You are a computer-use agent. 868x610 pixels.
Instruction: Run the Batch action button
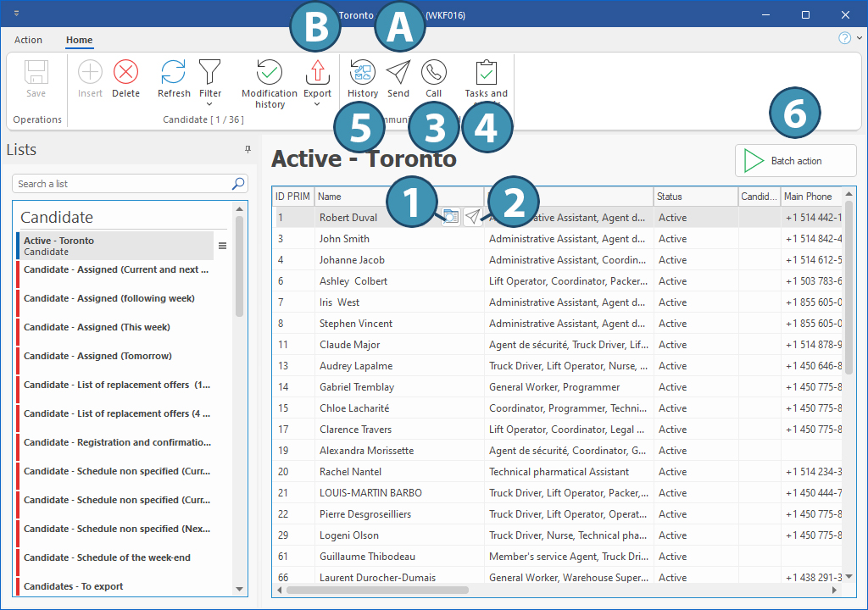[x=795, y=160]
